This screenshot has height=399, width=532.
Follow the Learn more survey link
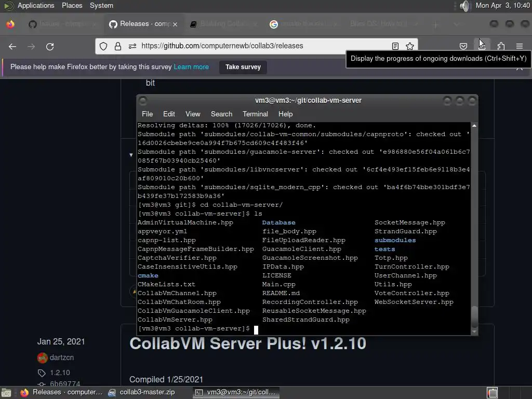[x=191, y=67]
